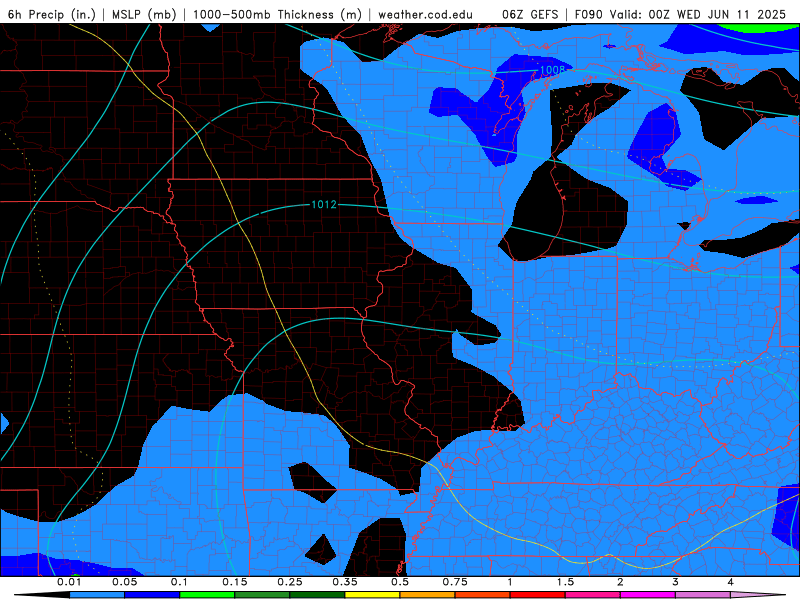Viewport: 800px width, 600px height.
Task: Click the legend value 2
Action: coord(620,582)
